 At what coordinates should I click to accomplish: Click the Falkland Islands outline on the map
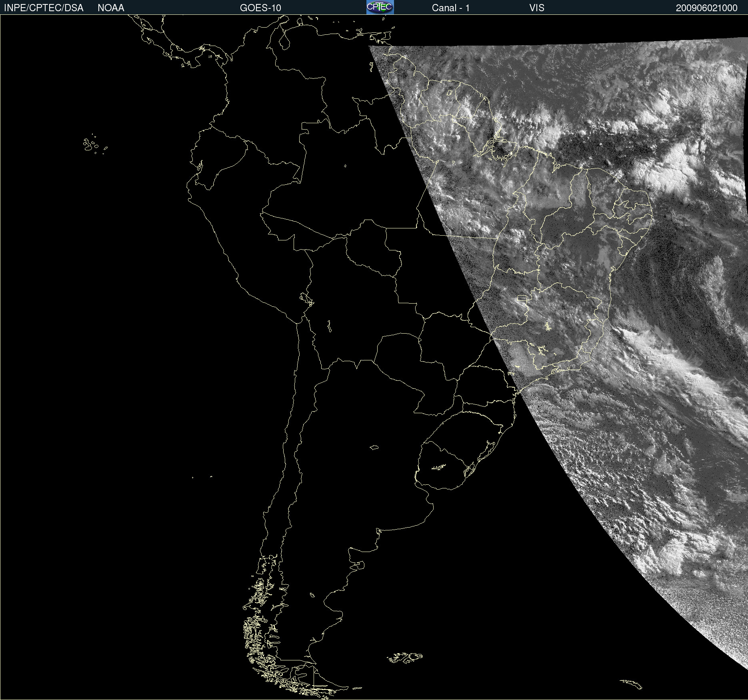point(405,658)
